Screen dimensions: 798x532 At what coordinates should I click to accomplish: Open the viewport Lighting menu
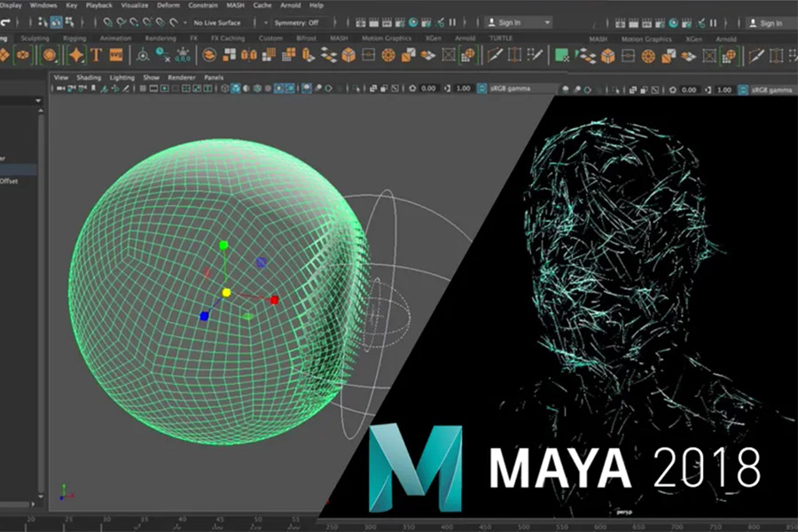coord(122,77)
